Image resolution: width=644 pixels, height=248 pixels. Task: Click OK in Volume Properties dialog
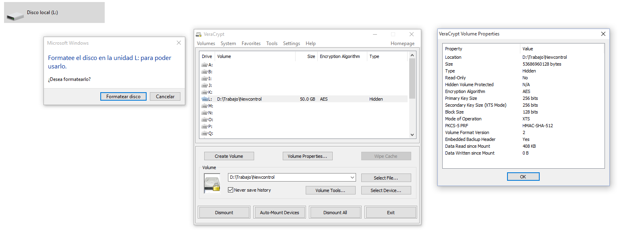(523, 177)
